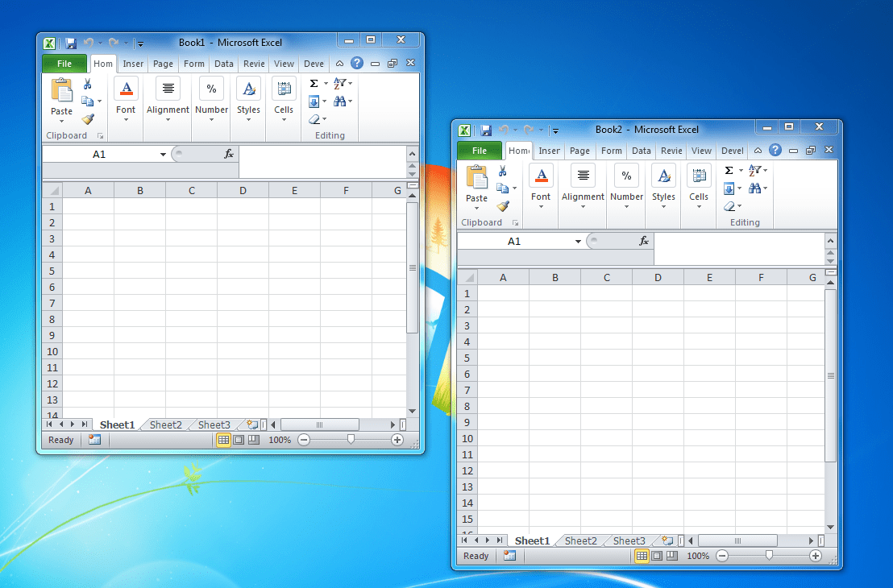
Task: Switch Book1 to Page Break Preview
Action: 254,440
